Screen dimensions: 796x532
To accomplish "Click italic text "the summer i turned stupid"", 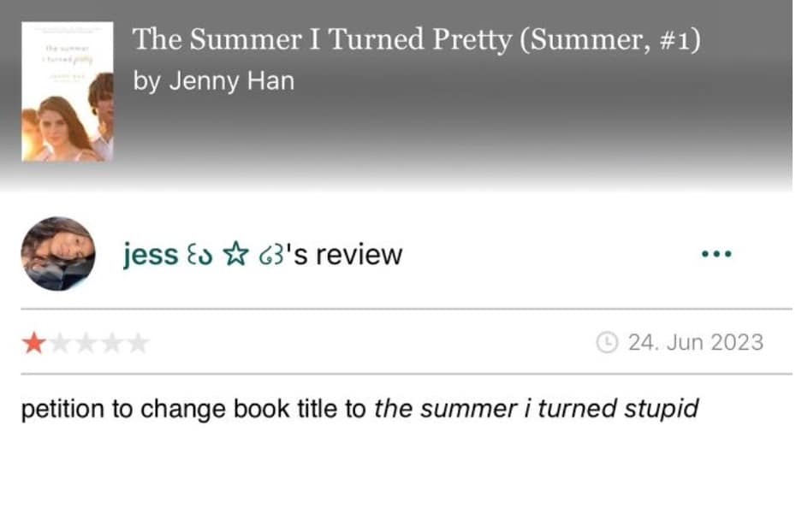I will point(537,409).
